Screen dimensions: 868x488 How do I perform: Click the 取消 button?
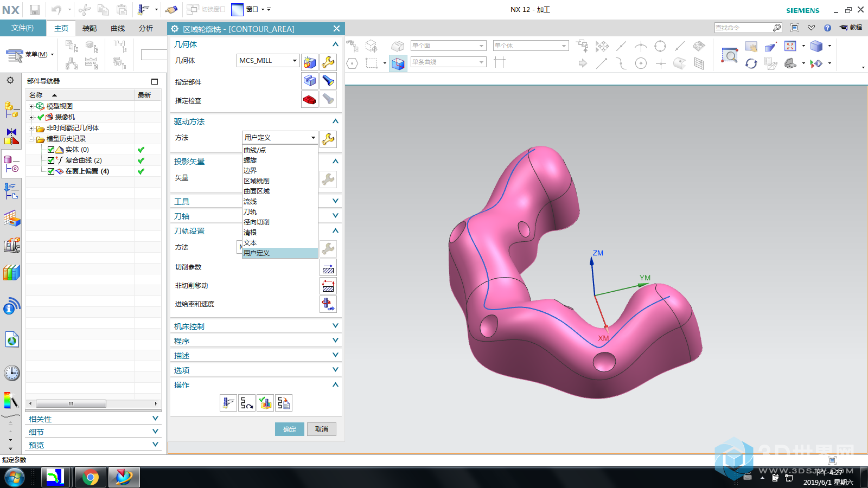coord(322,429)
